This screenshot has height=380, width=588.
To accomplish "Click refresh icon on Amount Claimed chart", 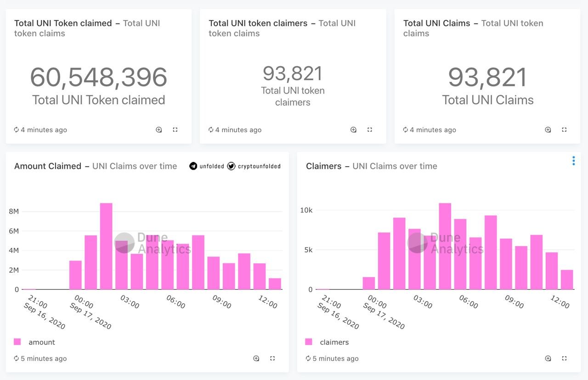I will tap(17, 358).
